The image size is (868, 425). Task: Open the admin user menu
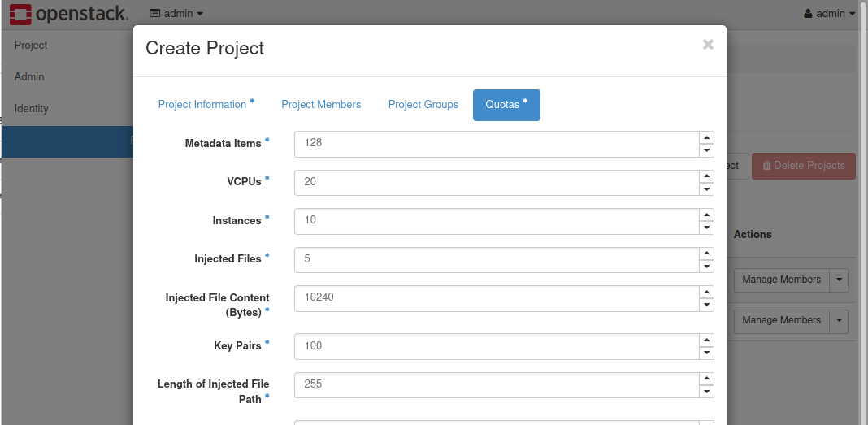click(830, 13)
